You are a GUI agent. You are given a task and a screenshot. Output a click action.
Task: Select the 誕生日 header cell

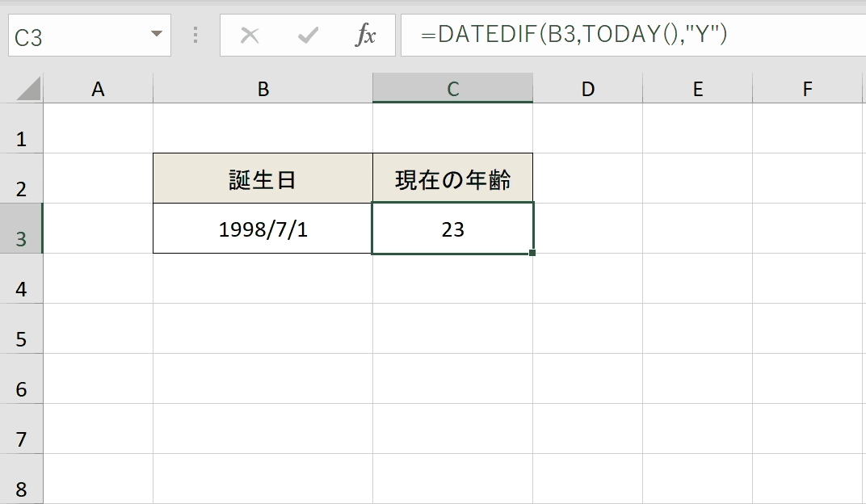coord(263,178)
